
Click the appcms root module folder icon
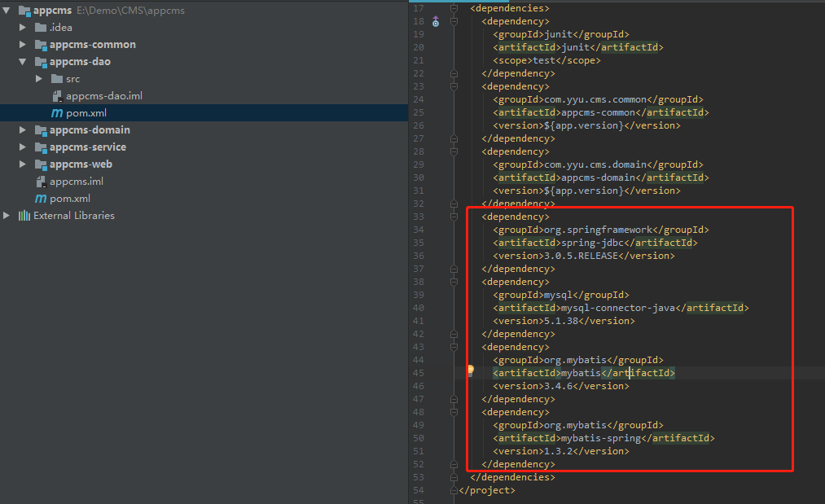[24, 11]
